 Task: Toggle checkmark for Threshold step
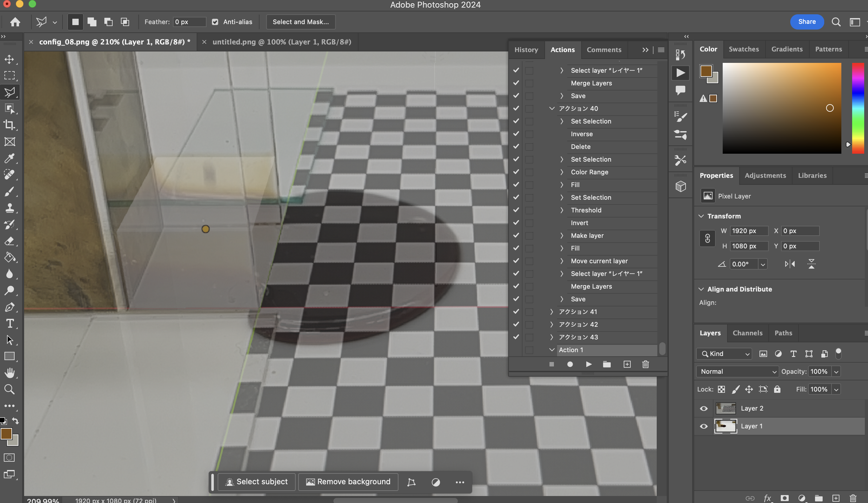[516, 210]
